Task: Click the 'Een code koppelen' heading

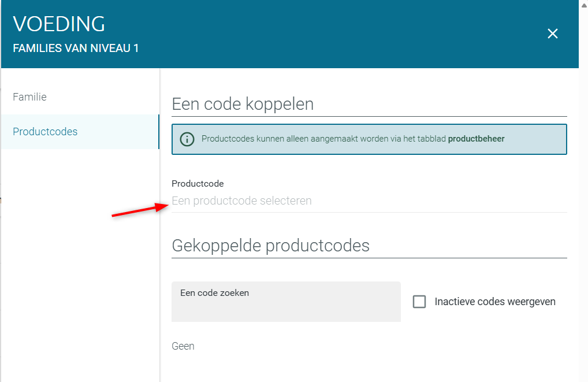Action: tap(243, 104)
